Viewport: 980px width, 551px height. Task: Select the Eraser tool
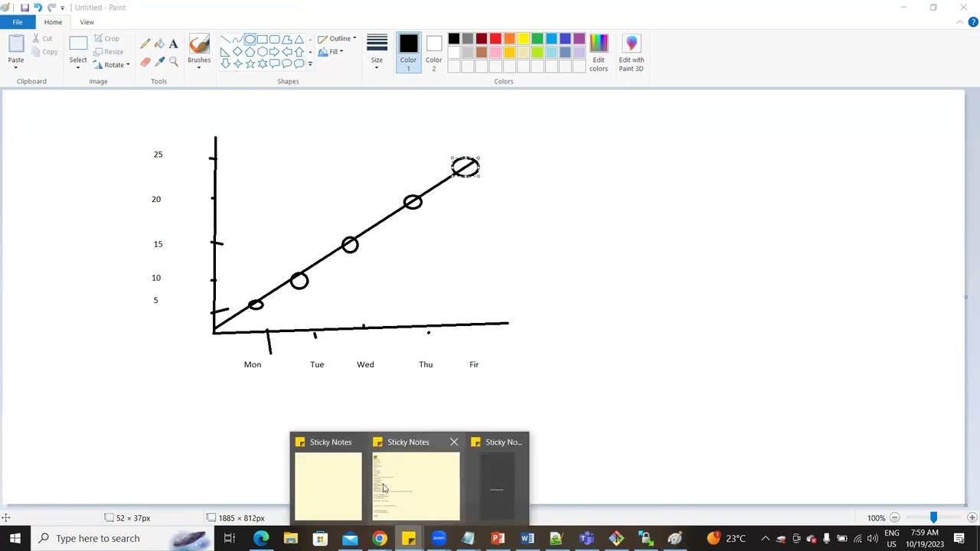pos(145,62)
